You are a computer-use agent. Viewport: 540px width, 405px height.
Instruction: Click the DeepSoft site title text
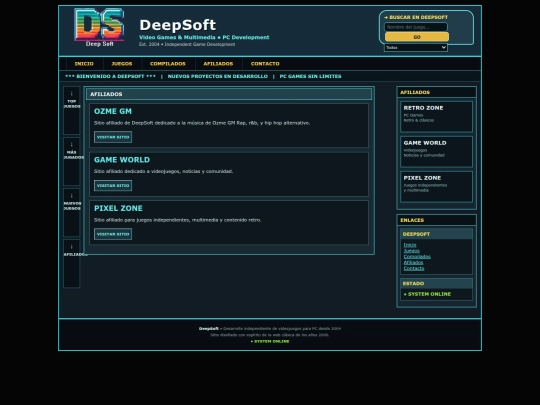pyautogui.click(x=178, y=25)
